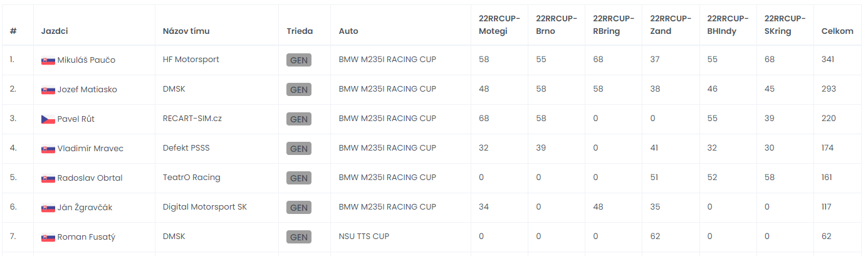The image size is (868, 256).
Task: Click the GEN badge in Roman Fusatý's row
Action: (x=299, y=237)
